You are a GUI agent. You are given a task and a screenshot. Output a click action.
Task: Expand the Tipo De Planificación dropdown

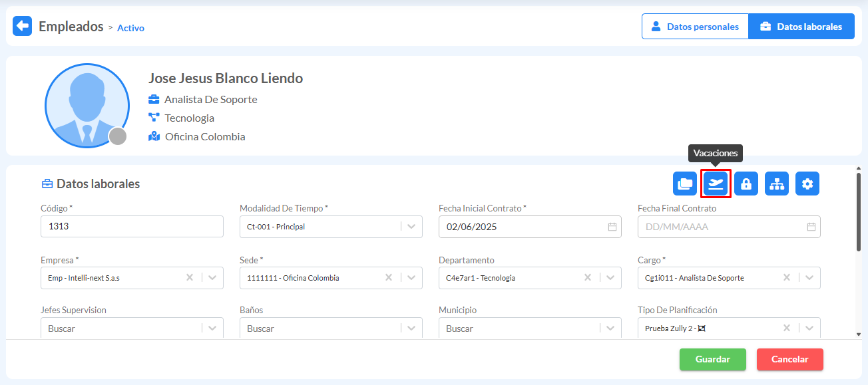(x=810, y=328)
